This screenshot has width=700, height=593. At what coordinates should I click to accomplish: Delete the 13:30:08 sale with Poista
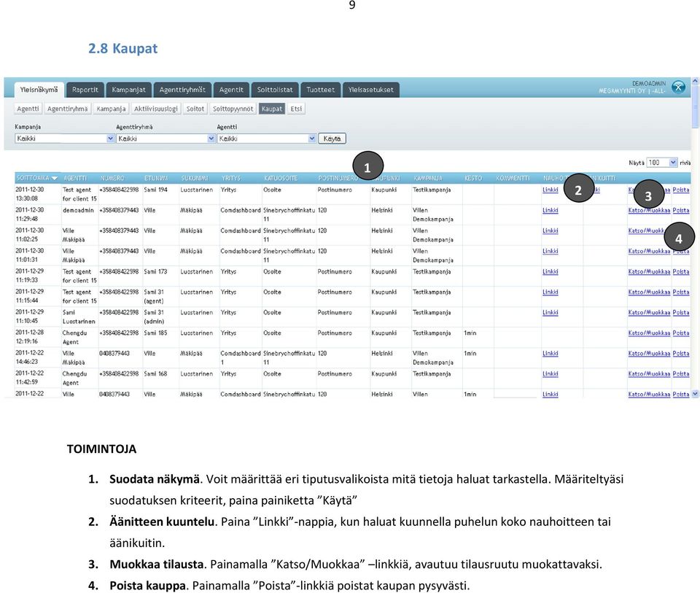pos(681,190)
